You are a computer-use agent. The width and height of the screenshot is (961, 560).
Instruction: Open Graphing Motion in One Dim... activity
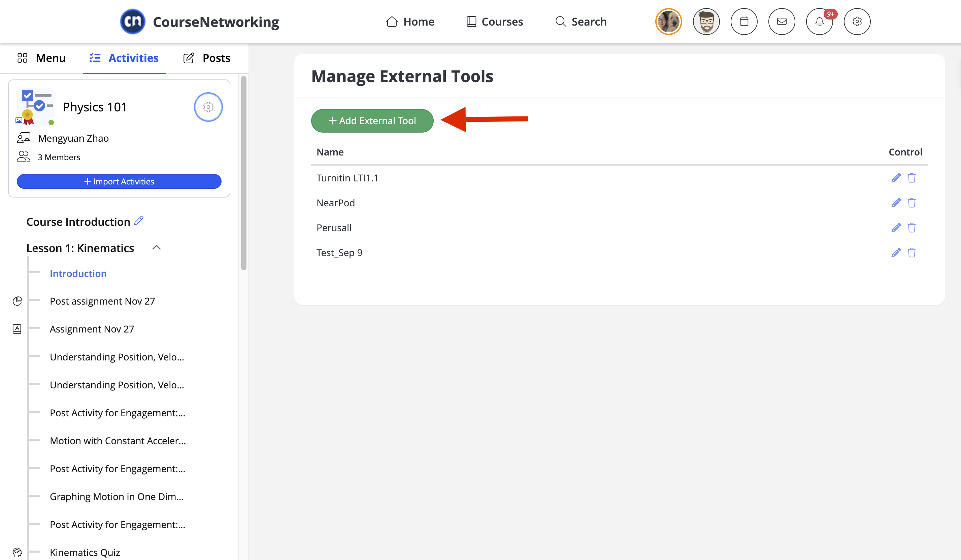click(x=117, y=497)
